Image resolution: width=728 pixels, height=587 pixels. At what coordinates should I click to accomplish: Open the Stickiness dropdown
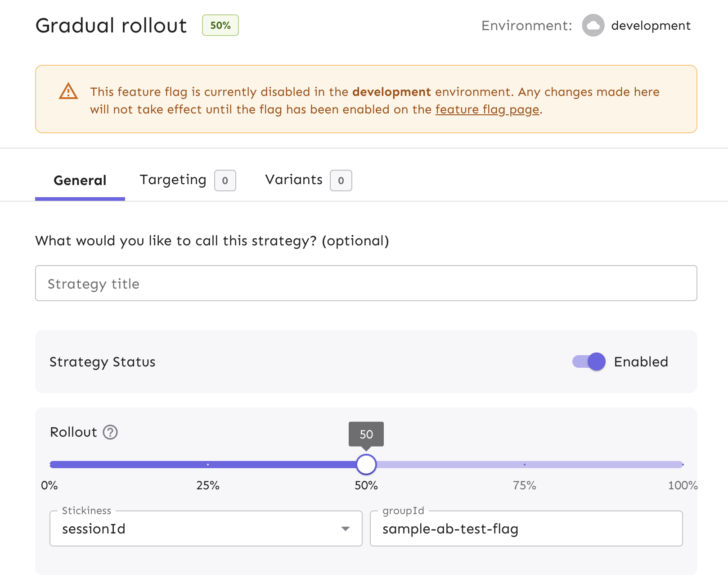point(206,528)
